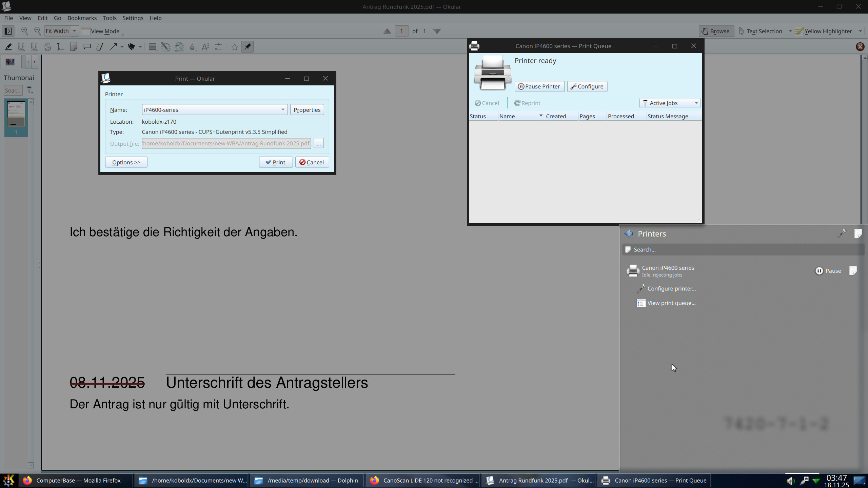The width and height of the screenshot is (868, 488).
Task: Toggle the sidebar visibility button
Action: click(8, 31)
